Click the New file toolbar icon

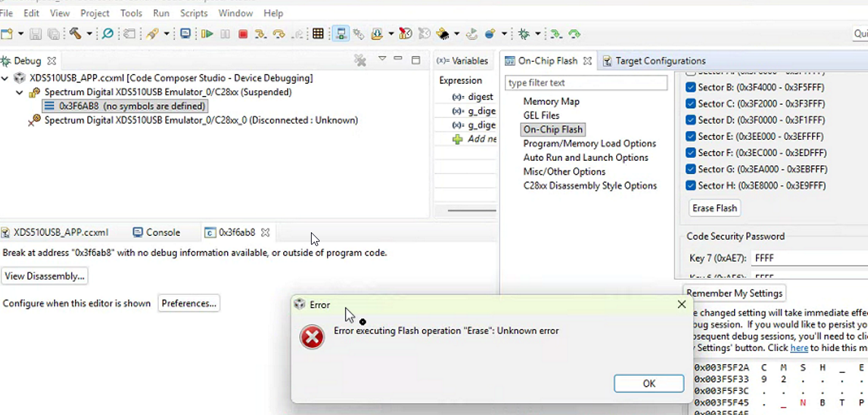click(7, 34)
